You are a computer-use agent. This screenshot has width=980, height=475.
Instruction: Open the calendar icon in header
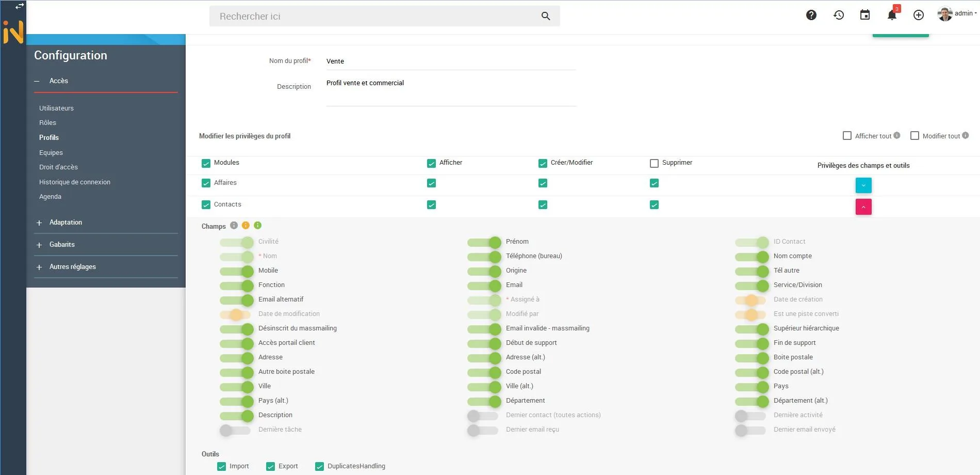pyautogui.click(x=865, y=15)
